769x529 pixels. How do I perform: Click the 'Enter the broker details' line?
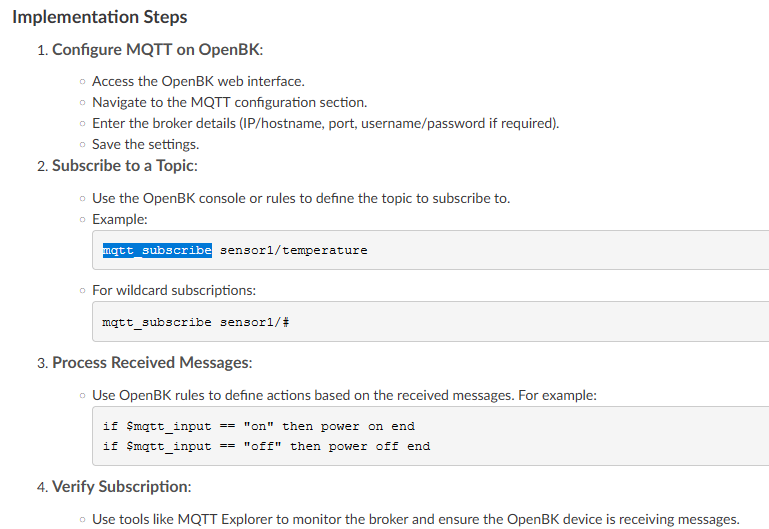pos(326,124)
